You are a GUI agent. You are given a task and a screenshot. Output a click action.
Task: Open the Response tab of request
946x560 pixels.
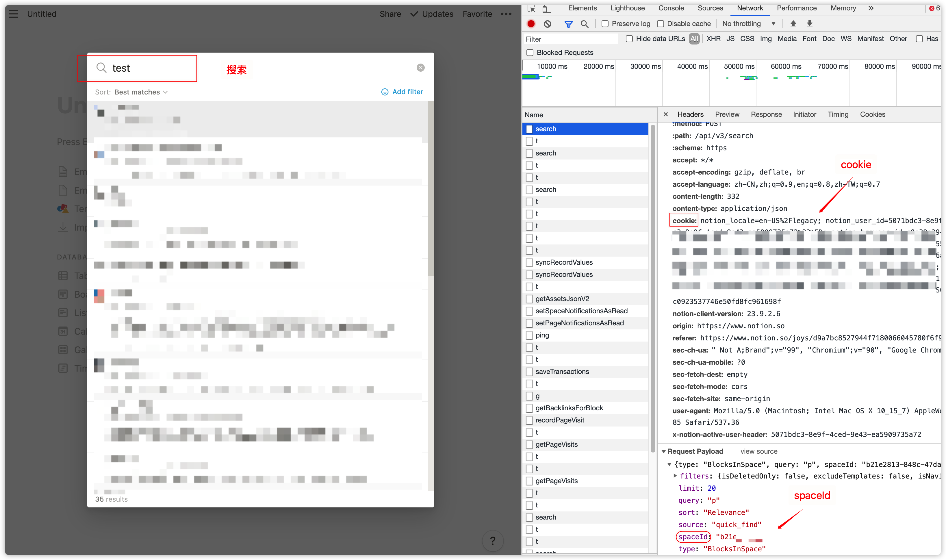click(766, 114)
